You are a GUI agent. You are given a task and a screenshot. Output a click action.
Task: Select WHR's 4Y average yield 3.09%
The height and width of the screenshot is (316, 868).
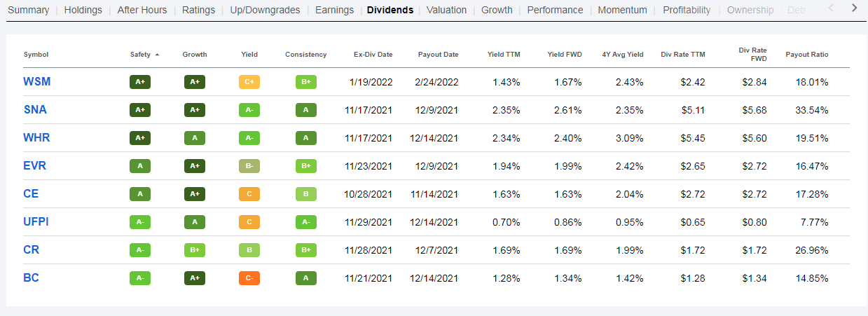click(629, 138)
